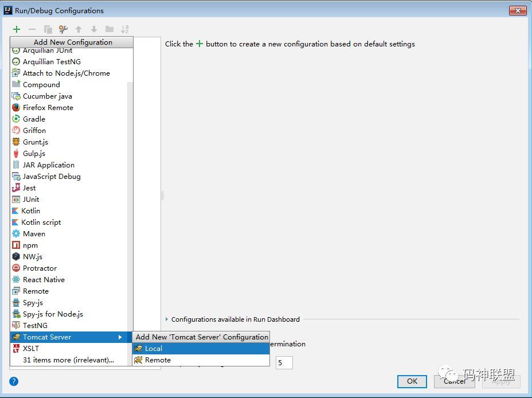Pick the Spy-js configuration entry
Viewport: 532px width, 398px height.
[69, 303]
